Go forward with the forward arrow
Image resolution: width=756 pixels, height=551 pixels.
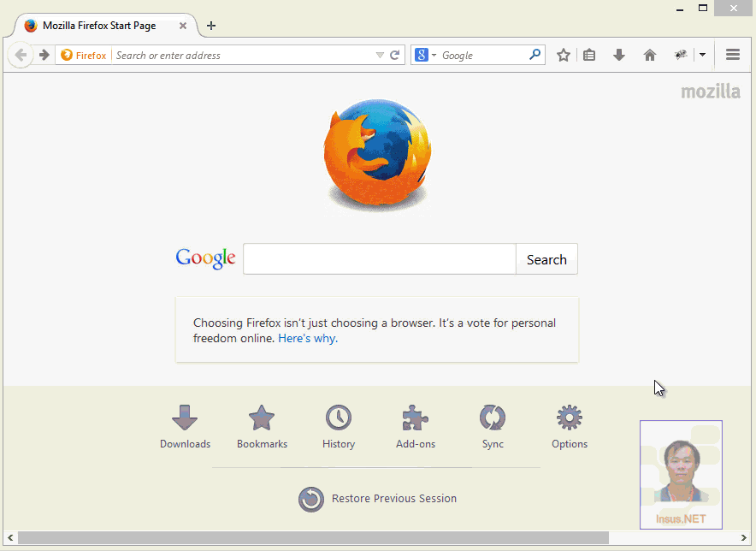[44, 55]
